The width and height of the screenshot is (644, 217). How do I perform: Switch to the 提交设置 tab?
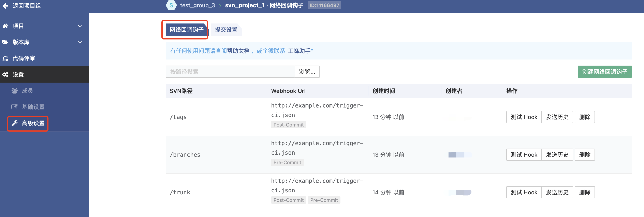tap(226, 30)
